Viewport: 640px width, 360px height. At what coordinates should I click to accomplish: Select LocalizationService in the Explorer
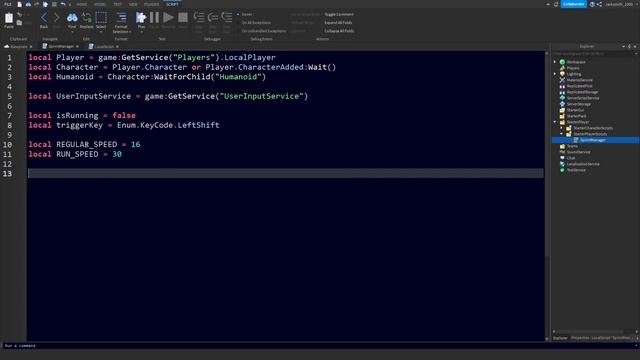pos(583,164)
